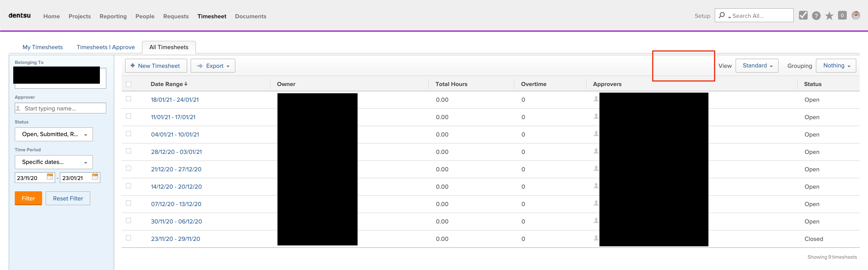The width and height of the screenshot is (868, 270).
Task: Toggle the select-all timesheets checkbox
Action: click(x=128, y=84)
